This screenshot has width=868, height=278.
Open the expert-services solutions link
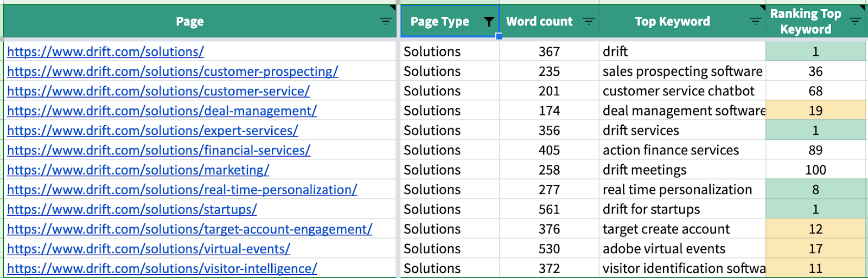click(x=152, y=131)
